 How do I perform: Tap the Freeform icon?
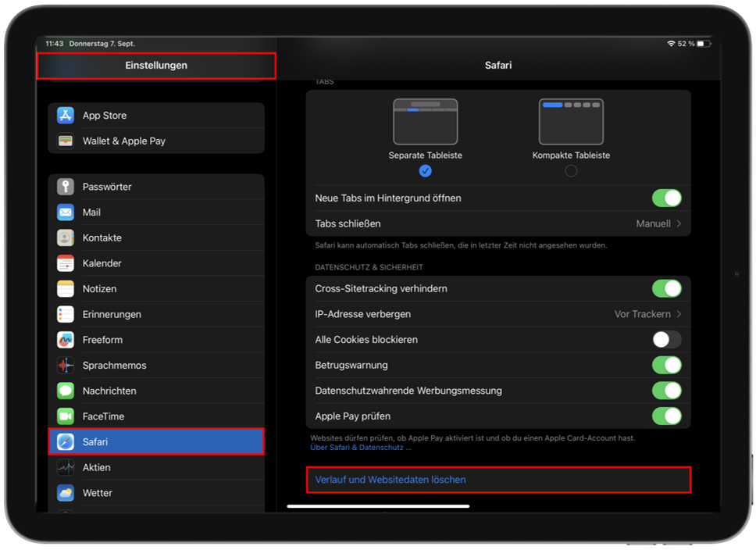pos(66,340)
